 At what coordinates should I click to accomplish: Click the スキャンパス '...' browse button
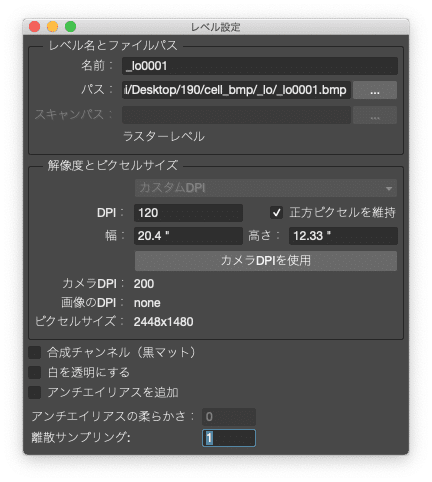click(x=375, y=115)
